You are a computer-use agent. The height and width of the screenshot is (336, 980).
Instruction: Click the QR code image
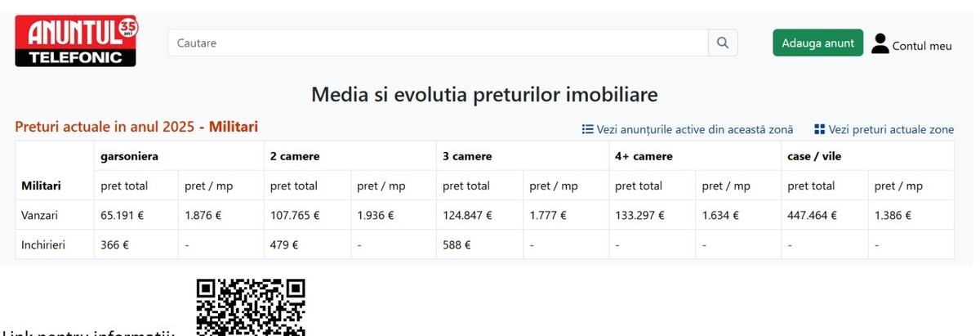coord(251,307)
